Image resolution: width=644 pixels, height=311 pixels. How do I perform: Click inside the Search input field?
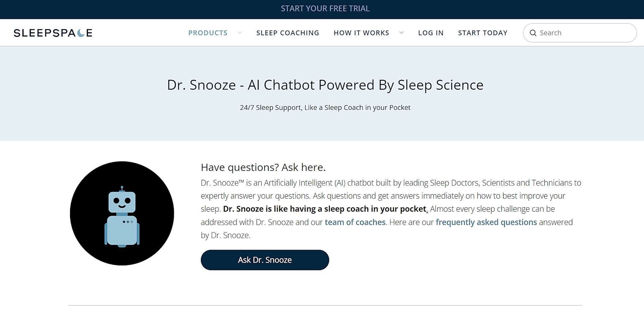pos(580,33)
